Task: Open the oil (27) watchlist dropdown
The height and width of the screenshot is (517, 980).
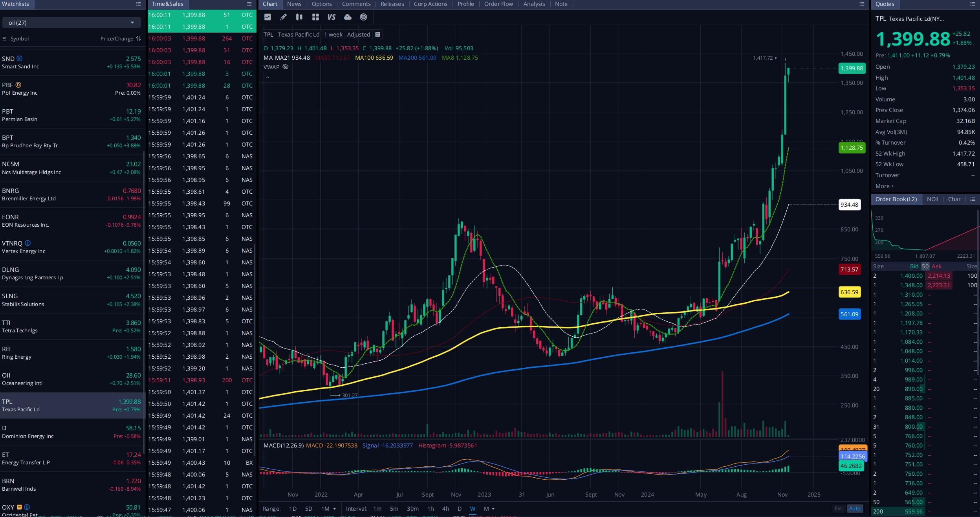Action: [71, 23]
